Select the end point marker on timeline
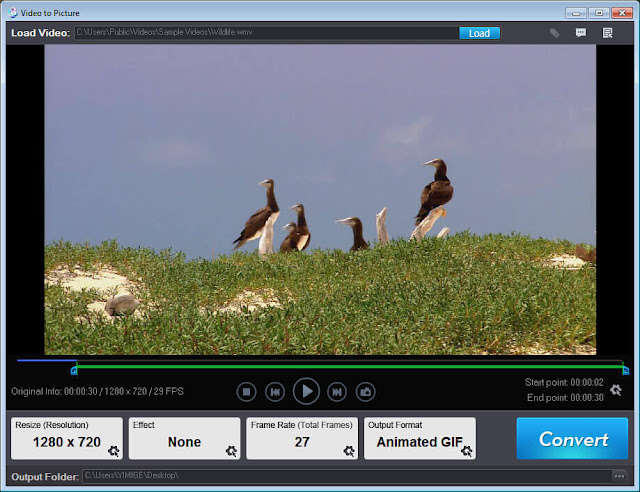The width and height of the screenshot is (640, 492). pyautogui.click(x=626, y=371)
